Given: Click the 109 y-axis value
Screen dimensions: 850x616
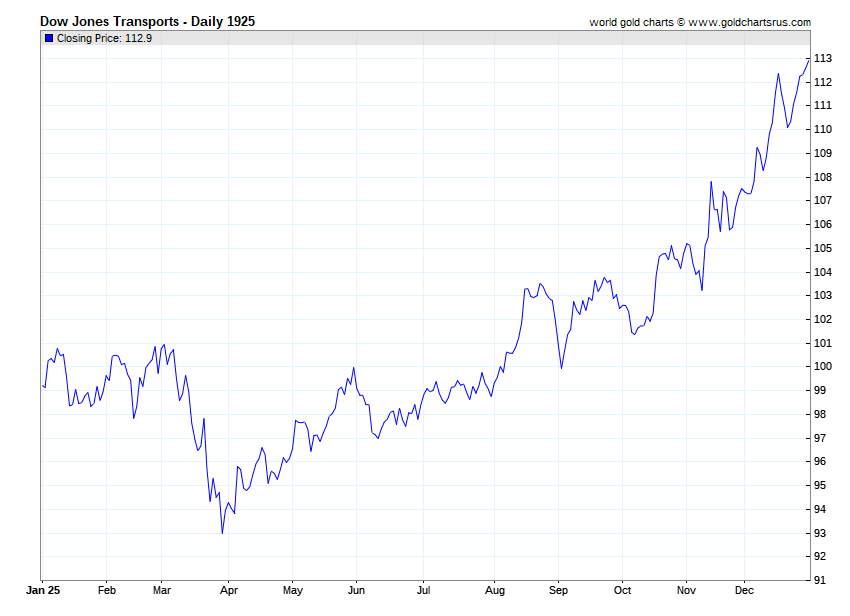Looking at the screenshot, I should 823,153.
